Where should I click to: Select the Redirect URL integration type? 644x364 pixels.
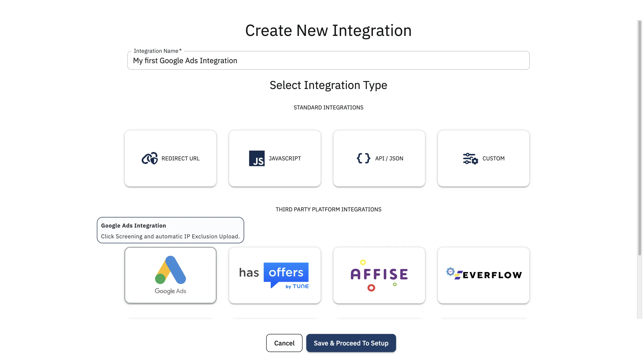coord(170,159)
